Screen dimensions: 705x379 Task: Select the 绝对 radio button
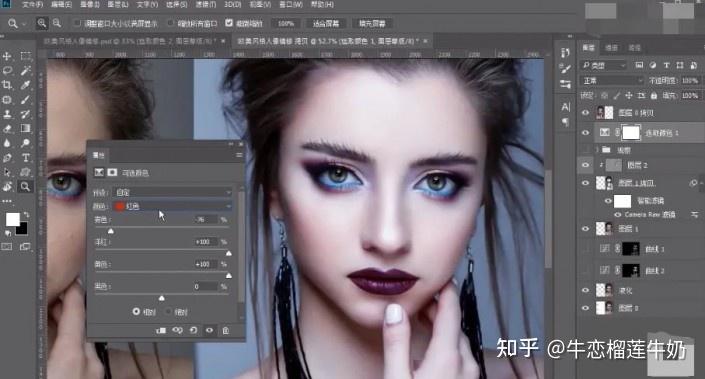coord(168,311)
